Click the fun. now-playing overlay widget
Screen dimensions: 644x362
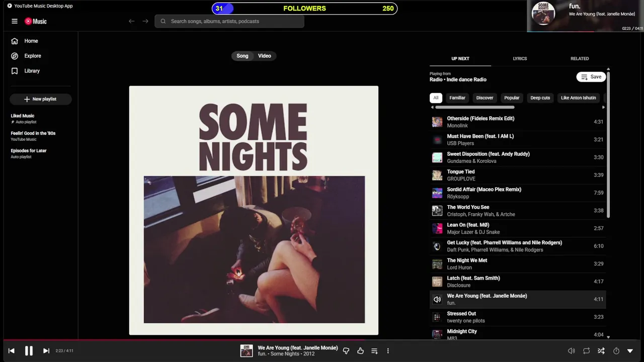click(585, 16)
